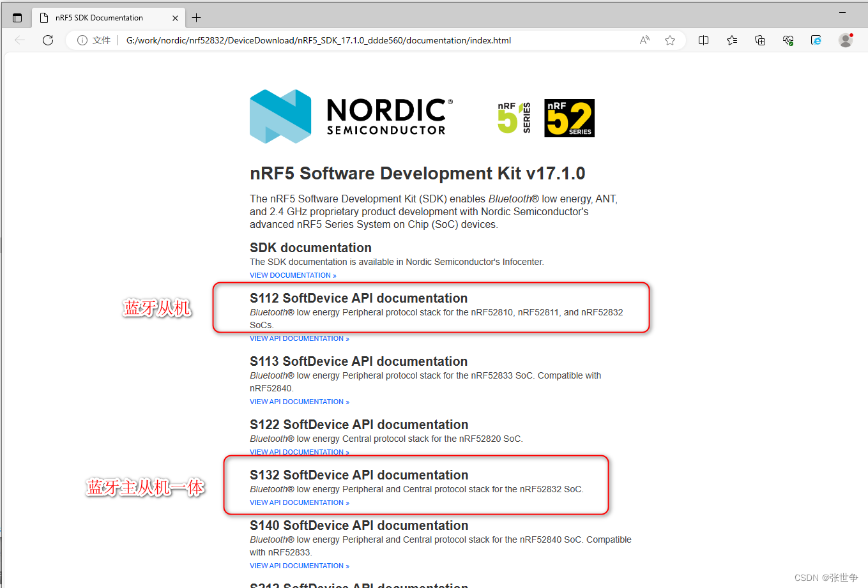Click the Nordic Semiconductor logo
The height and width of the screenshot is (588, 868).
(x=351, y=116)
